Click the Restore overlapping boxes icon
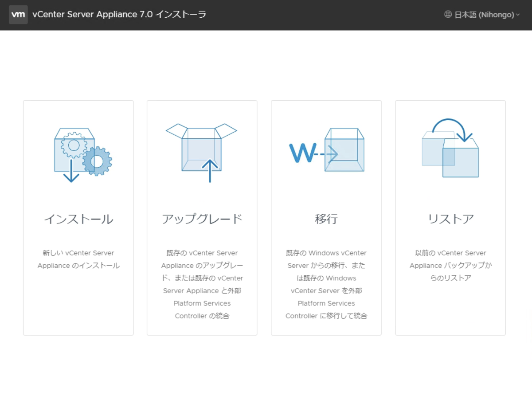This screenshot has height=400, width=532. [x=450, y=148]
